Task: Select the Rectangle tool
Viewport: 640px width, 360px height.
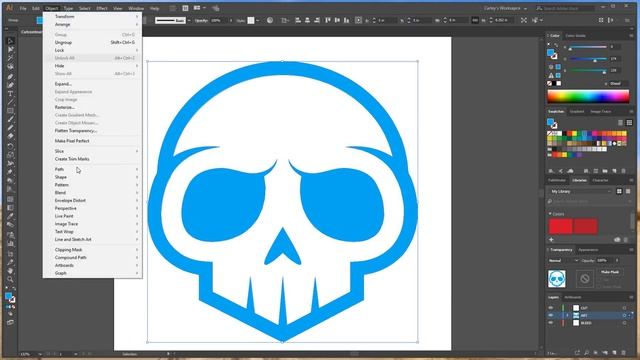Action: tap(10, 111)
